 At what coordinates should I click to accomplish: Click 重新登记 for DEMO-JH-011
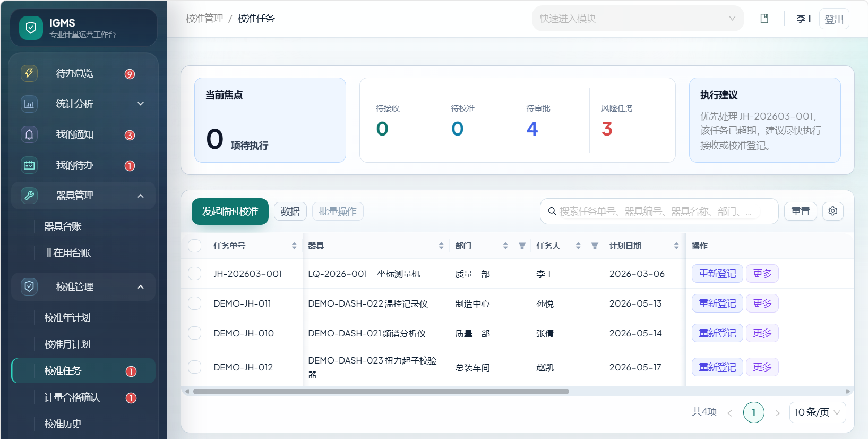click(717, 303)
